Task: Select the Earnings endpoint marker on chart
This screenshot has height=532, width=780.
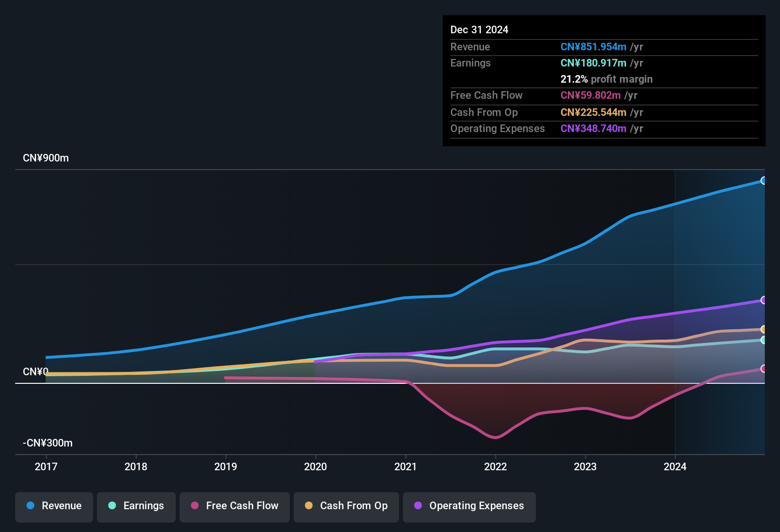Action: tap(764, 340)
